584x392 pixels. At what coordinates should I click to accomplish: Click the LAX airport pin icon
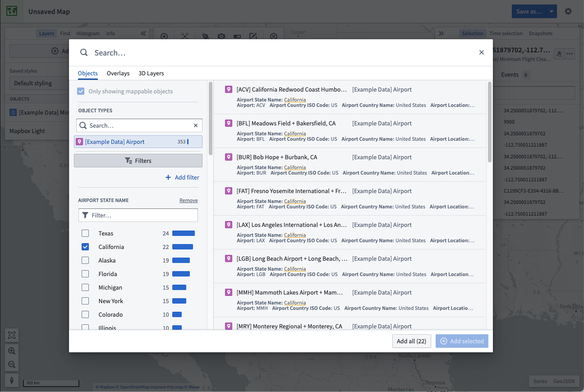coord(229,225)
